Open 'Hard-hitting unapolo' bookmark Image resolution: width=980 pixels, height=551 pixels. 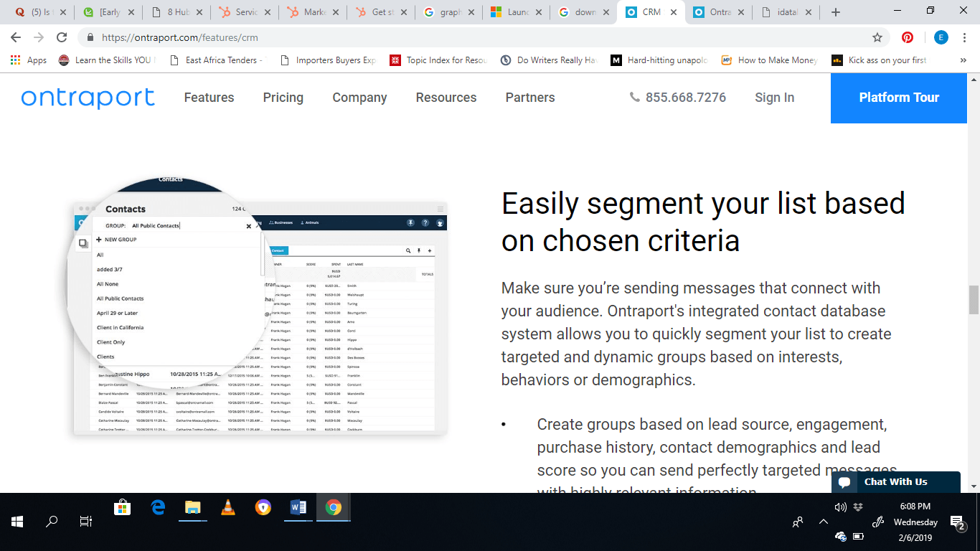click(x=659, y=60)
